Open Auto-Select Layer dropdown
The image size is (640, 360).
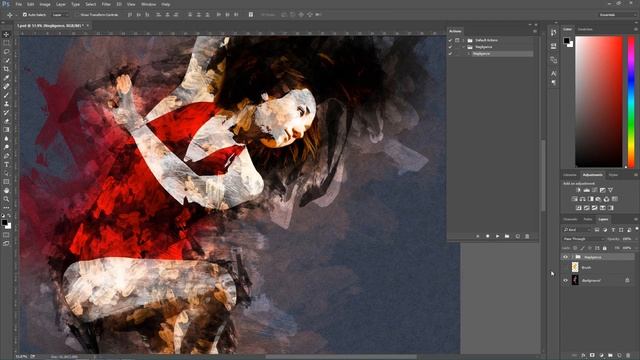tap(60, 15)
